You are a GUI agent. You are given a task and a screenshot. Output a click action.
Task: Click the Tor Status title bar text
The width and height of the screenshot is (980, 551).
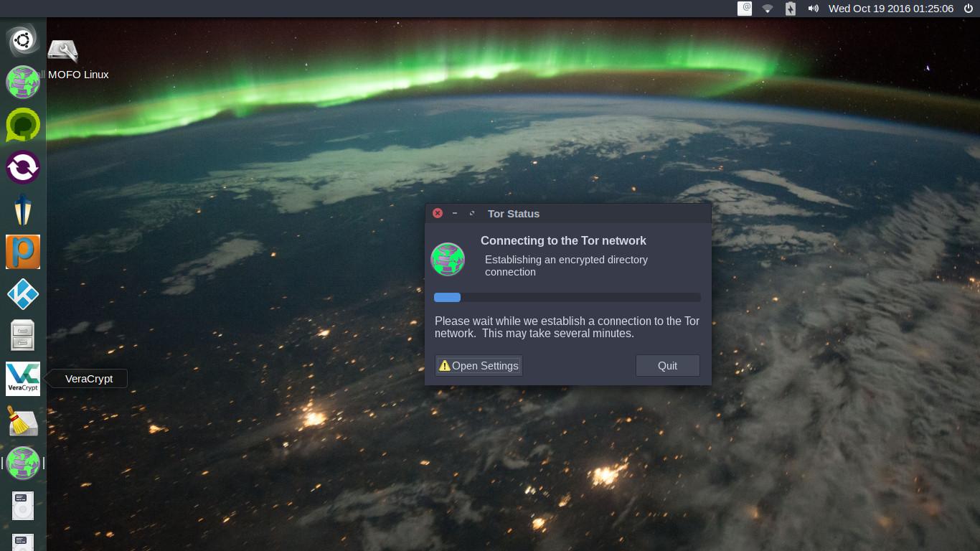click(514, 214)
